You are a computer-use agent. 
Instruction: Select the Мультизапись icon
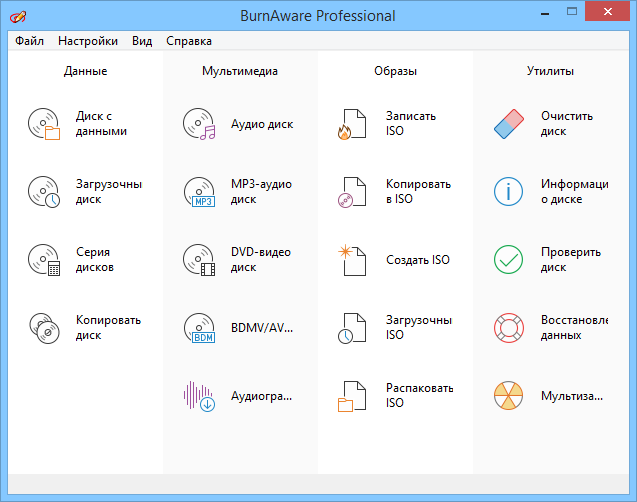point(509,396)
